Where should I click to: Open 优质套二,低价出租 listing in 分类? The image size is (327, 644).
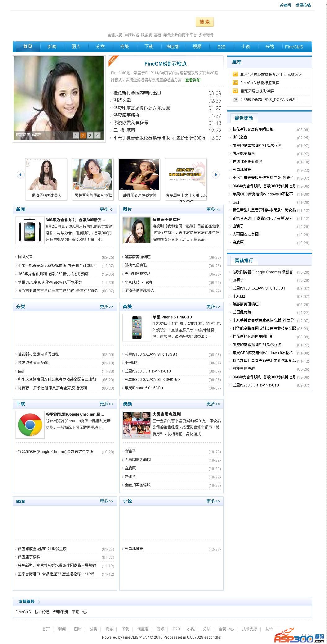click(x=52, y=388)
